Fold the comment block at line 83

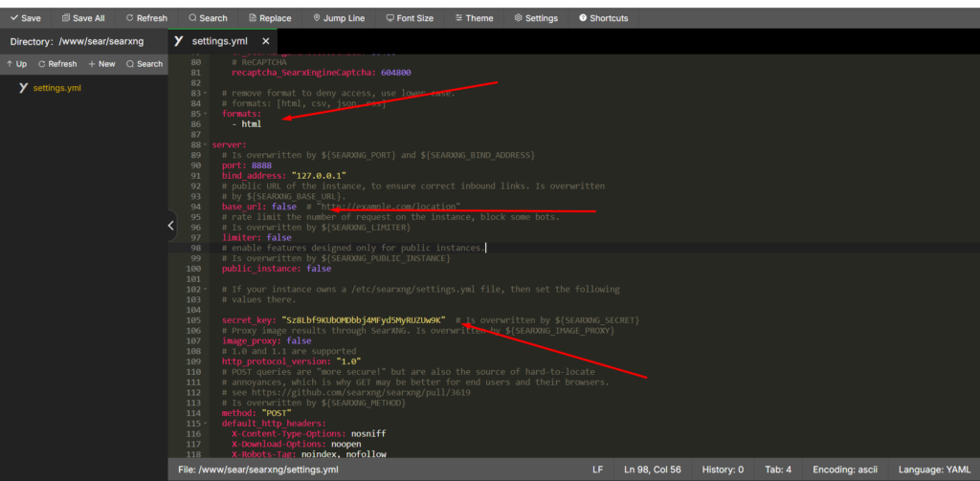click(206, 93)
